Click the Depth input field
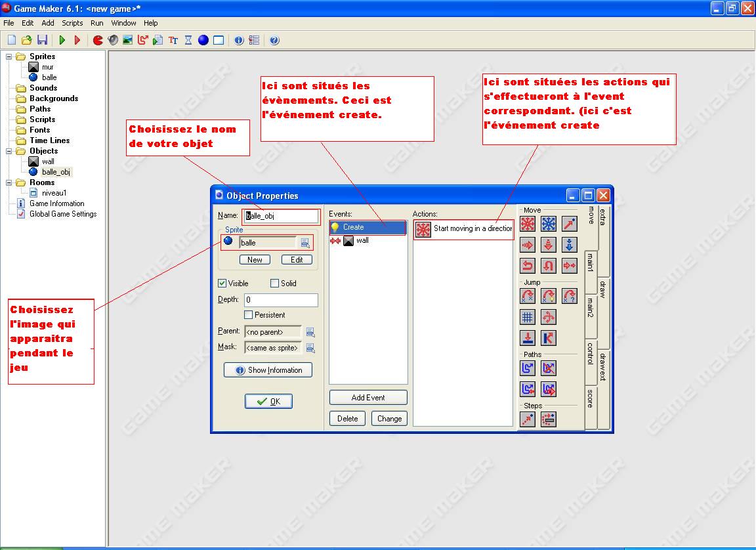The height and width of the screenshot is (550, 756). pos(281,300)
